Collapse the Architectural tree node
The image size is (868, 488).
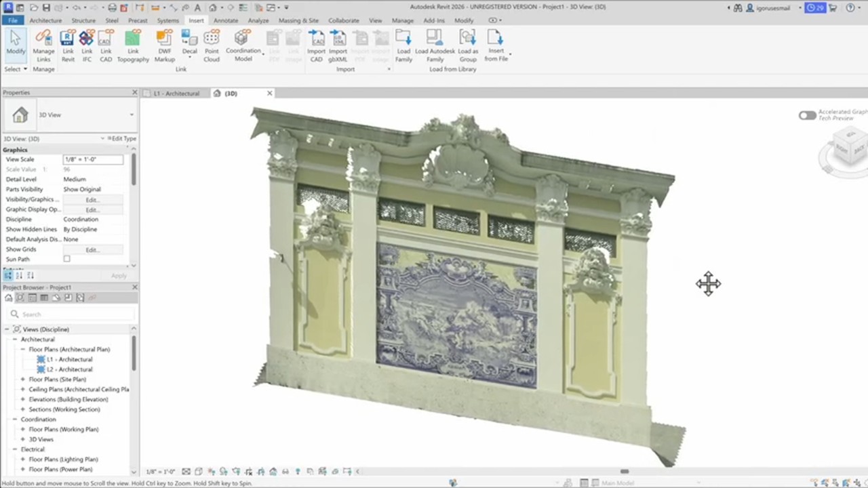[15, 340]
